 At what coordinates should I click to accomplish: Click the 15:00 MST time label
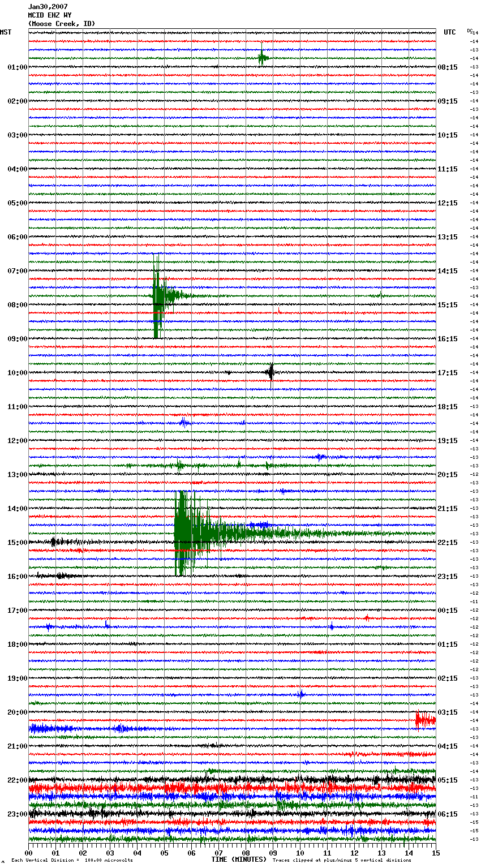tap(18, 543)
